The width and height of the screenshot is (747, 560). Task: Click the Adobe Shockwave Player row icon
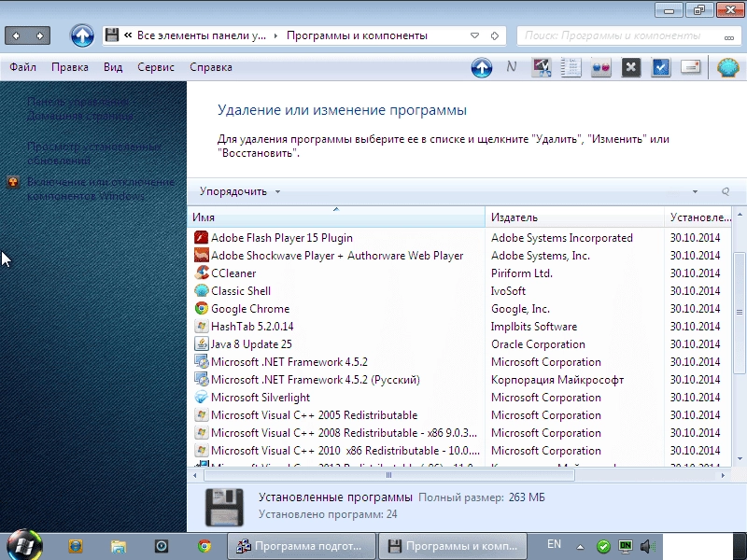point(201,255)
